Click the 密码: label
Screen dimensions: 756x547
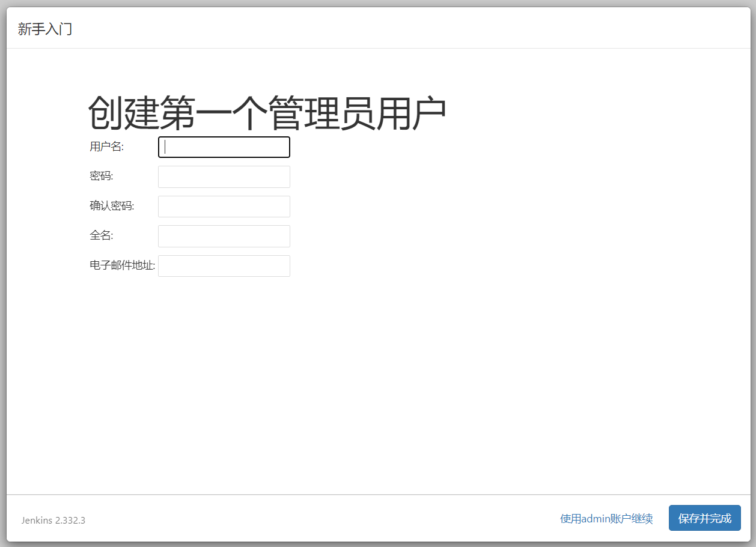102,177
